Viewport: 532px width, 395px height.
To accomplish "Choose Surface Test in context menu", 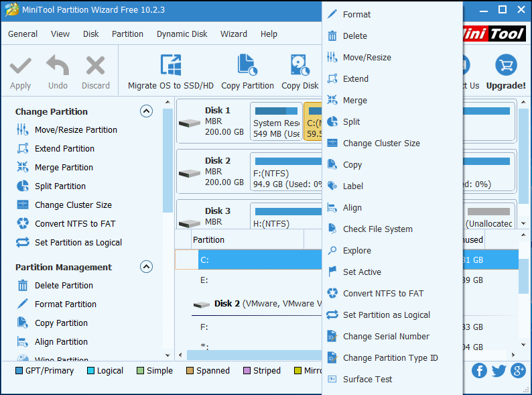I will click(392, 380).
